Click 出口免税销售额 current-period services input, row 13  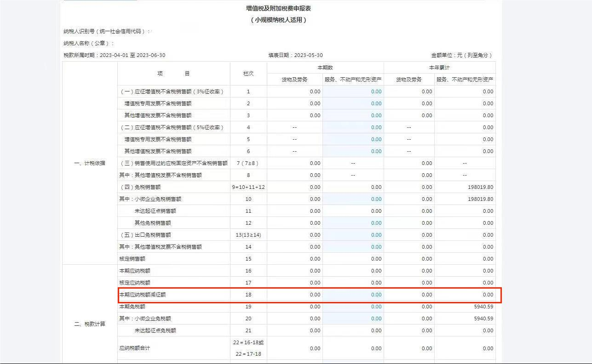coord(353,235)
